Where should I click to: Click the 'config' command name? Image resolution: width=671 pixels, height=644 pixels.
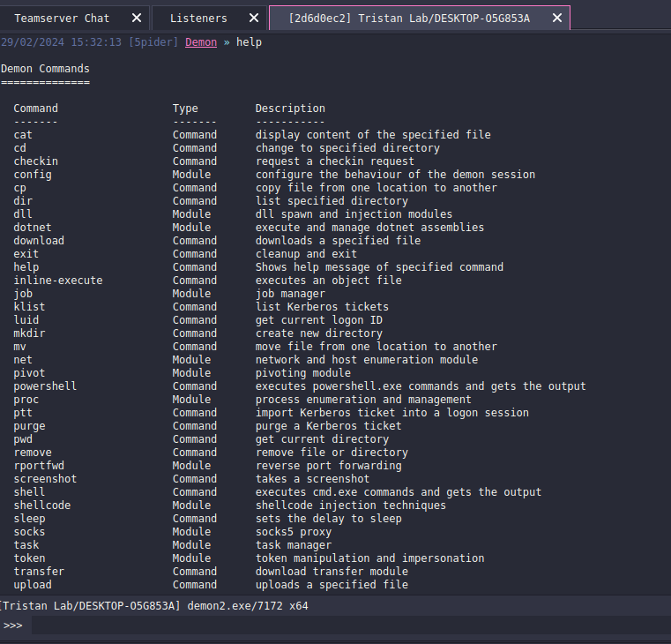point(33,175)
